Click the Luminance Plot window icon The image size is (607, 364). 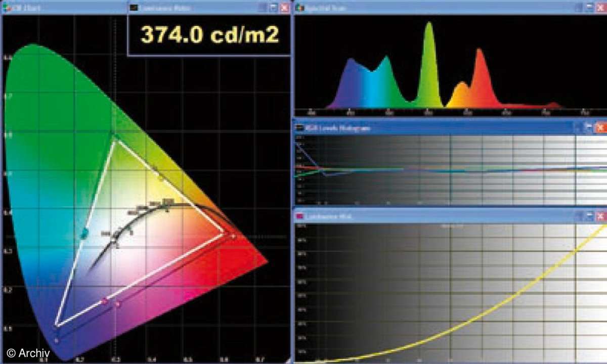point(299,216)
